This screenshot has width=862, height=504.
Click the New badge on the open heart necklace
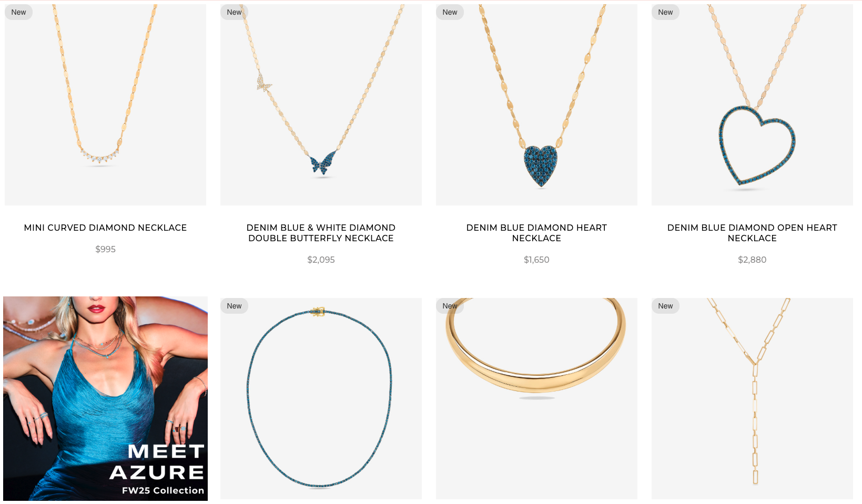point(665,12)
